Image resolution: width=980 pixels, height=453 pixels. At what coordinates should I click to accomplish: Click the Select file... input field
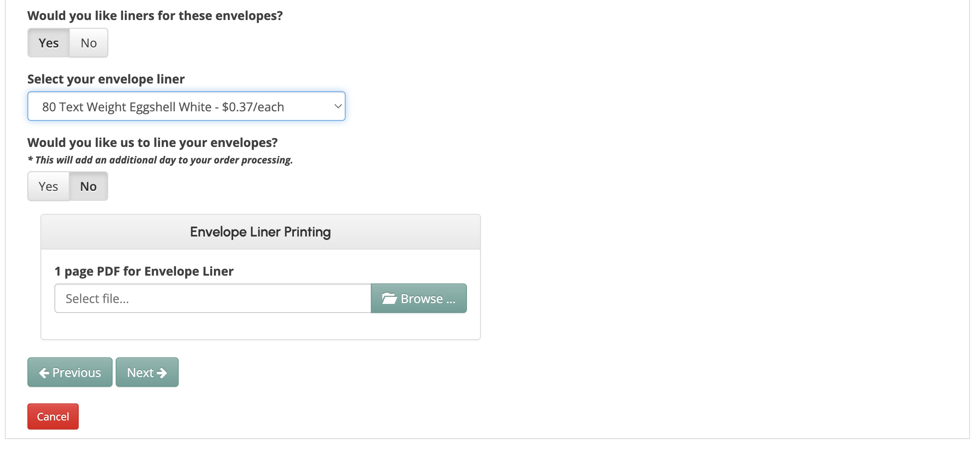point(213,299)
